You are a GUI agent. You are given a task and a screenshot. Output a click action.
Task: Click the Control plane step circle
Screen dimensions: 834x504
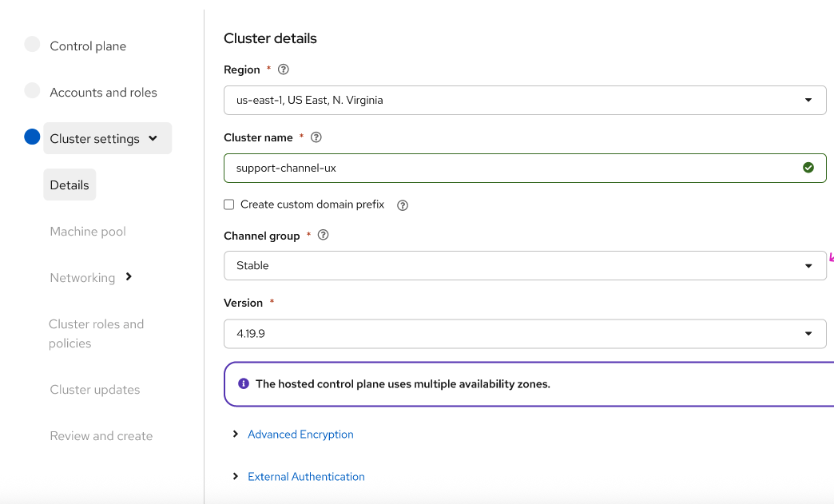32,45
